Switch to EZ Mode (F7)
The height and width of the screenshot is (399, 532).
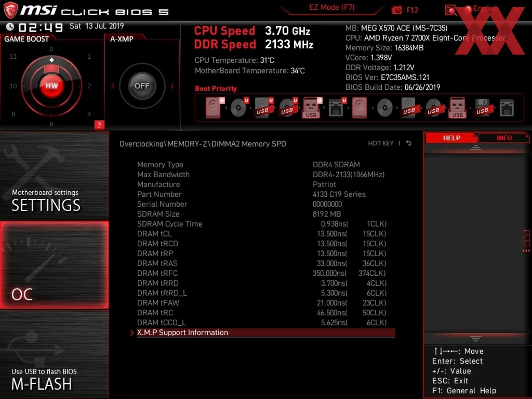(x=332, y=7)
